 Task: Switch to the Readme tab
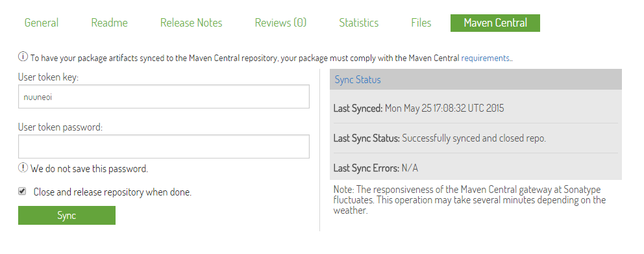(109, 23)
